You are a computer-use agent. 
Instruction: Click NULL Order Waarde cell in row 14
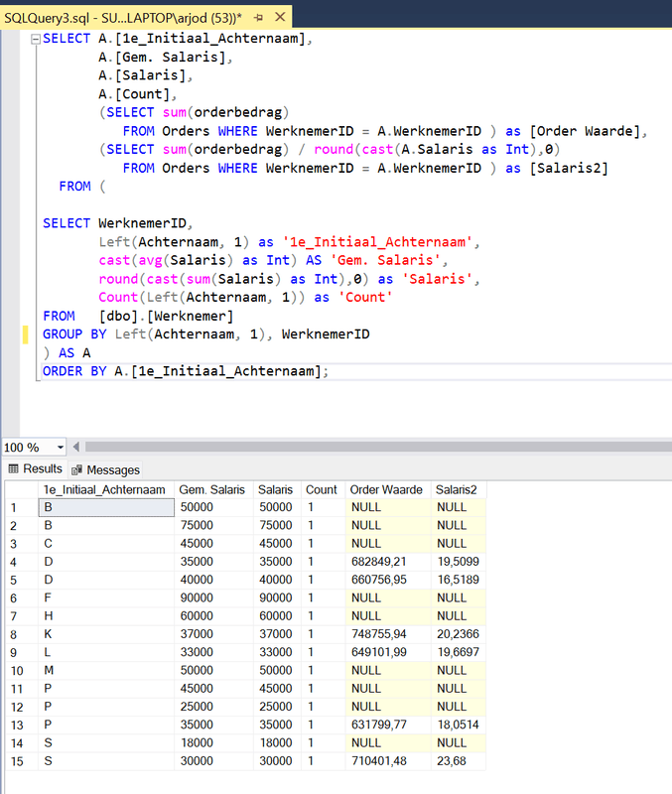tap(388, 742)
